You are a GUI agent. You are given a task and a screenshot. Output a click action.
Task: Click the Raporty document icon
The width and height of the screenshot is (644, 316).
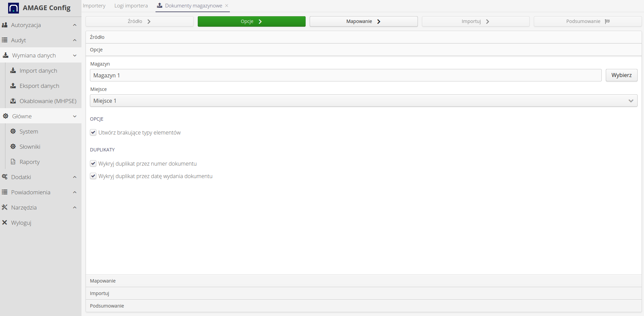click(x=13, y=162)
